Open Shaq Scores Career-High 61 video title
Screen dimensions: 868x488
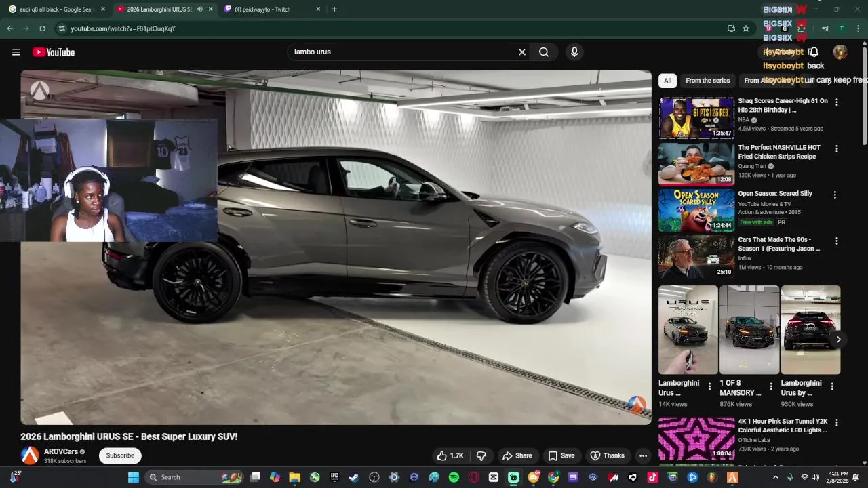(x=783, y=105)
